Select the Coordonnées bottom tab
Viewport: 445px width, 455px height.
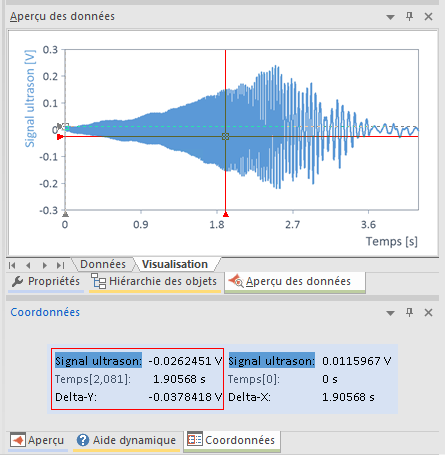click(232, 440)
